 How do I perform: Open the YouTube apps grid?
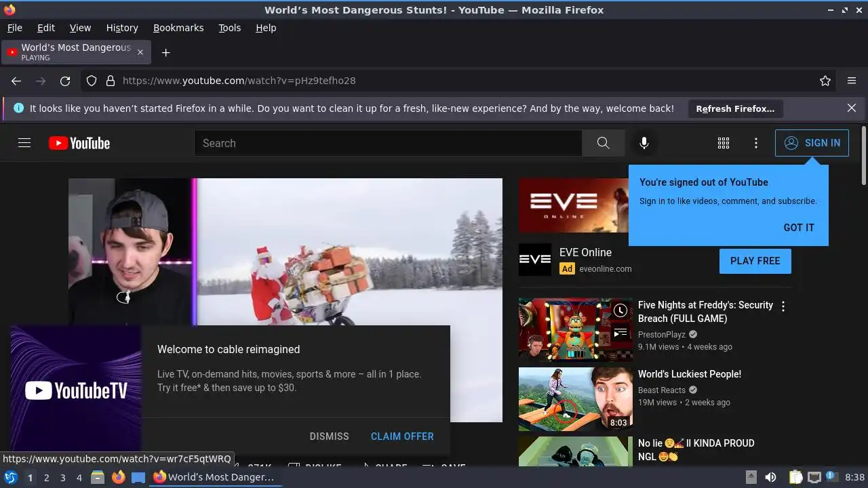[x=724, y=143]
